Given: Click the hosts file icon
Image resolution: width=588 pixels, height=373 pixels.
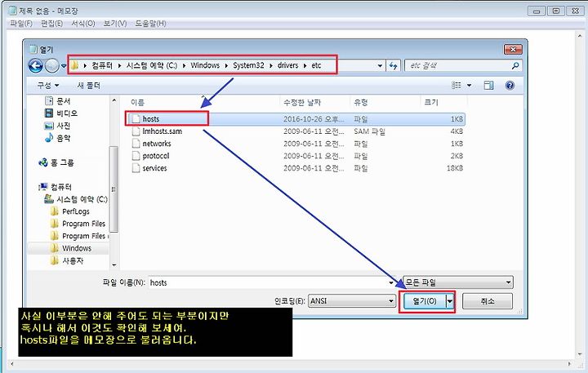Looking at the screenshot, I should click(136, 119).
